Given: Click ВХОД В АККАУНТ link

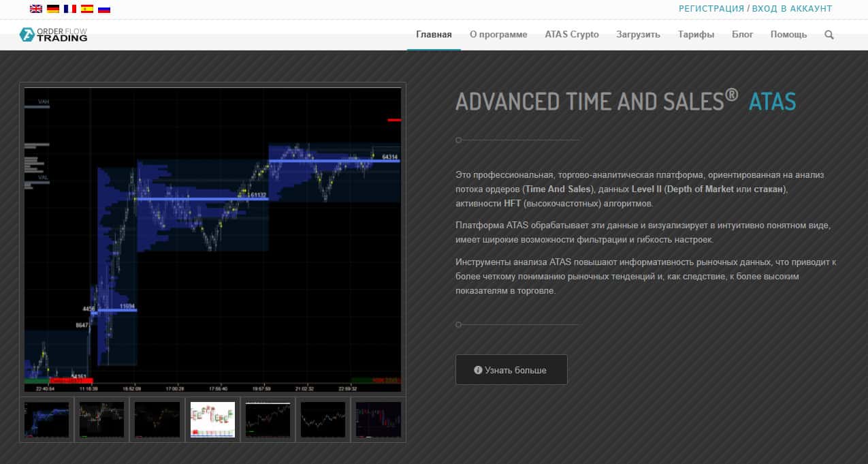Looking at the screenshot, I should (x=792, y=9).
